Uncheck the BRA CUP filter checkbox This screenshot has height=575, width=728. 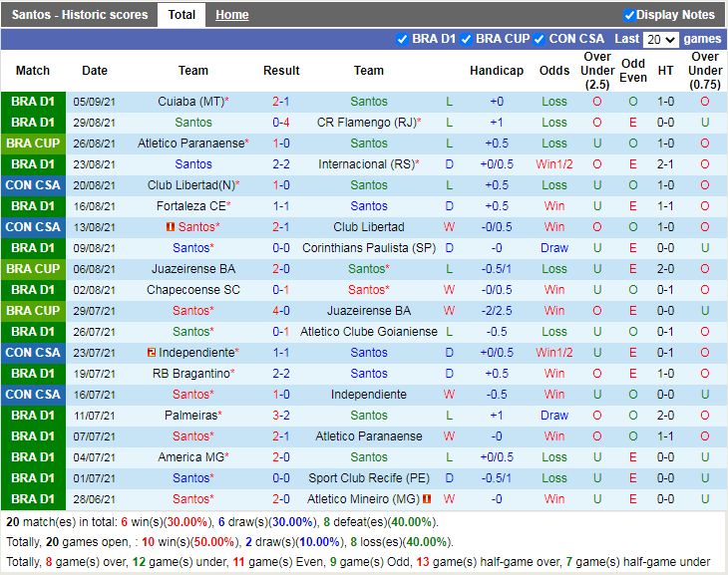click(x=467, y=39)
